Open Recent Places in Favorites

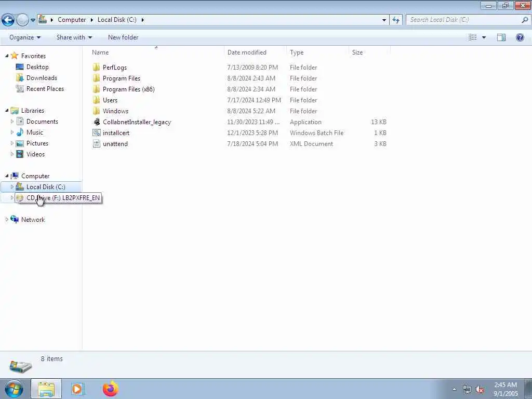45,88
